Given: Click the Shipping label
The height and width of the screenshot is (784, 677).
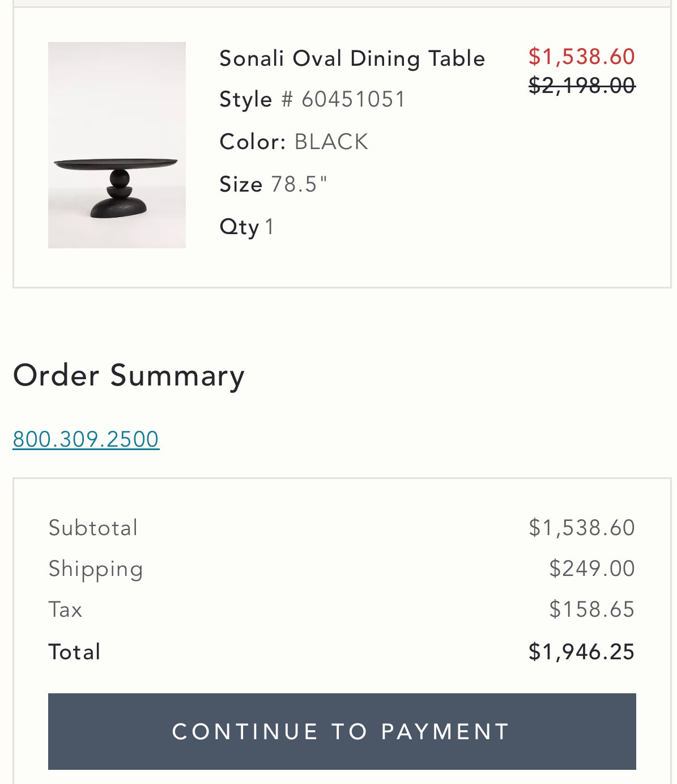Looking at the screenshot, I should (x=96, y=569).
